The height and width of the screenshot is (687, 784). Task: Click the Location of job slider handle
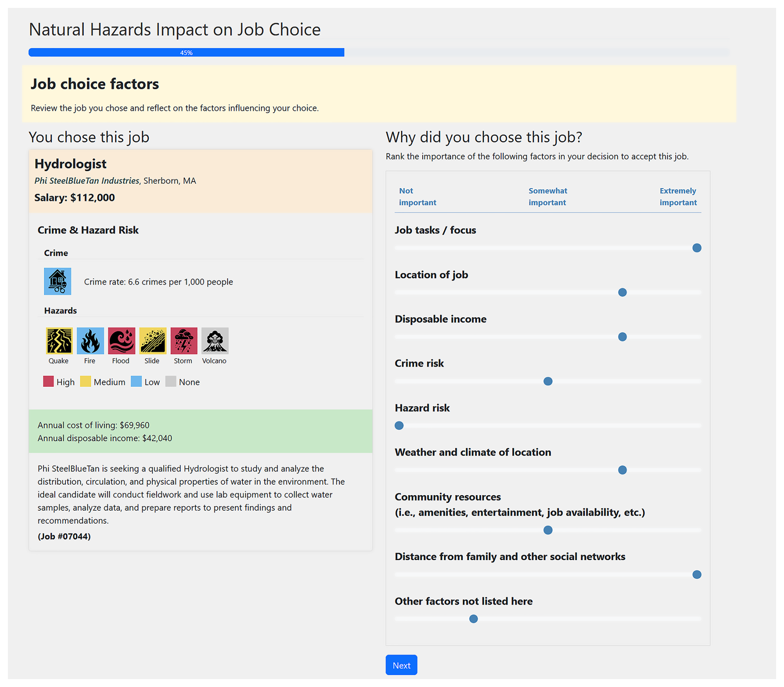pyautogui.click(x=622, y=292)
